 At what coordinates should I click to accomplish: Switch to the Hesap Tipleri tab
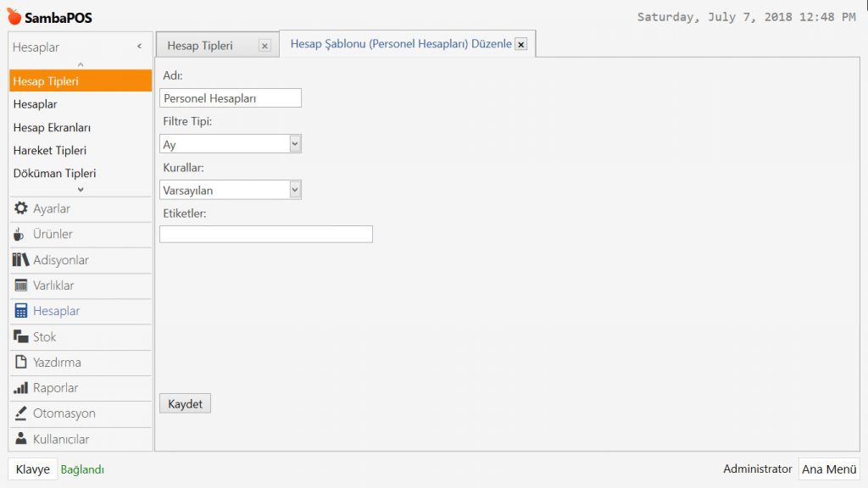tap(201, 46)
